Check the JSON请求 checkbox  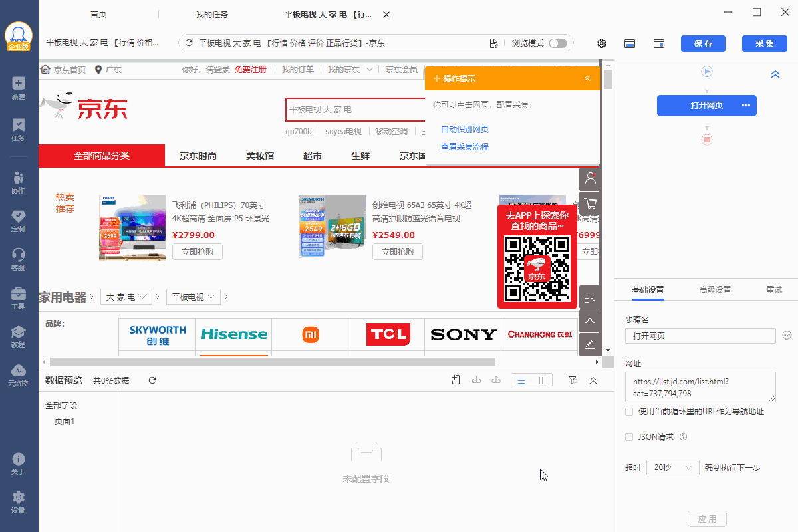[x=629, y=437]
